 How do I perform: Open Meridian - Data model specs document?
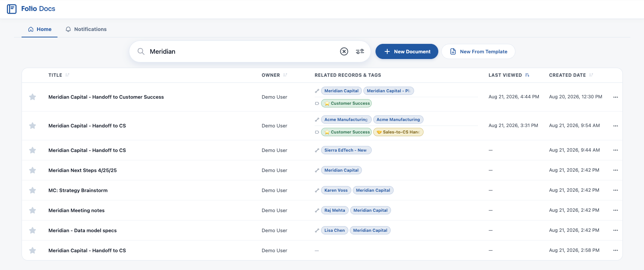coord(82,230)
